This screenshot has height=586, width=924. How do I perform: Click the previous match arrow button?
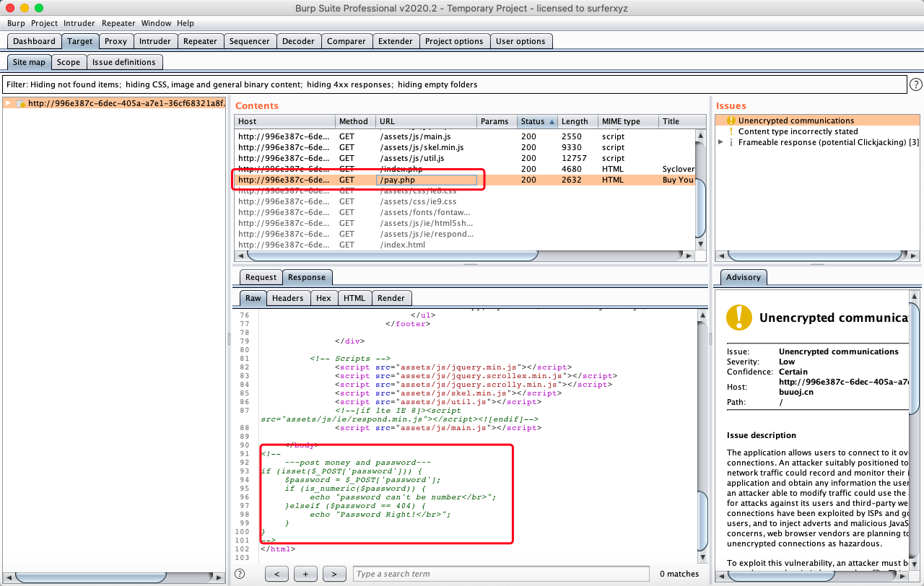click(x=277, y=574)
